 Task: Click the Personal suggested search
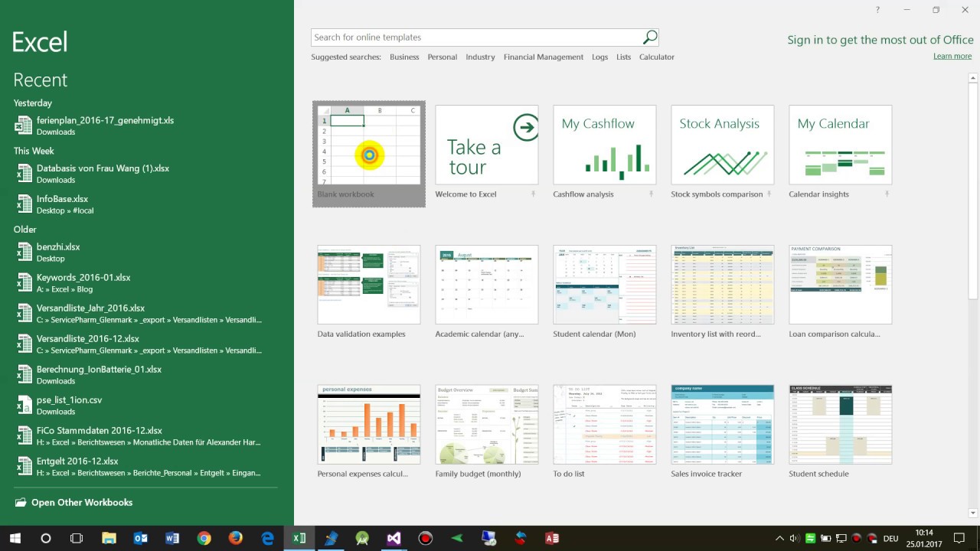(443, 57)
